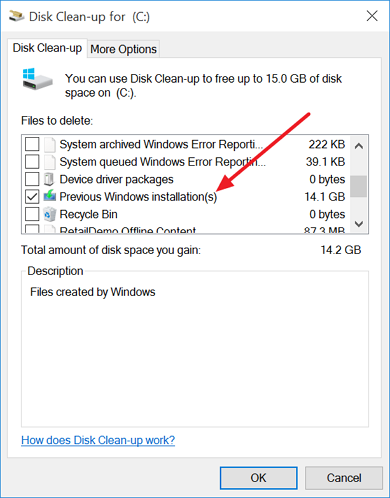
Task: Uncheck Previous Windows installation(s) checkbox
Action: [32, 196]
